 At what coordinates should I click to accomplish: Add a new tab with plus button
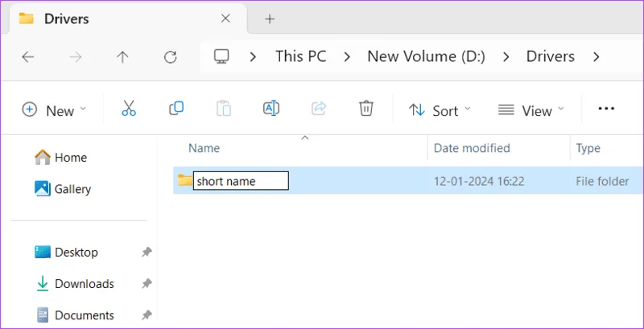[x=270, y=19]
